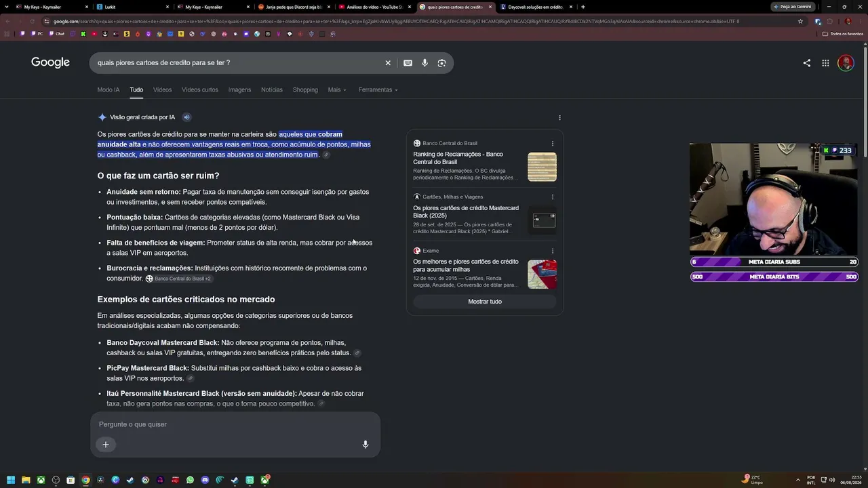This screenshot has width=868, height=488.
Task: Open the AI overview three-dot options
Action: 559,117
